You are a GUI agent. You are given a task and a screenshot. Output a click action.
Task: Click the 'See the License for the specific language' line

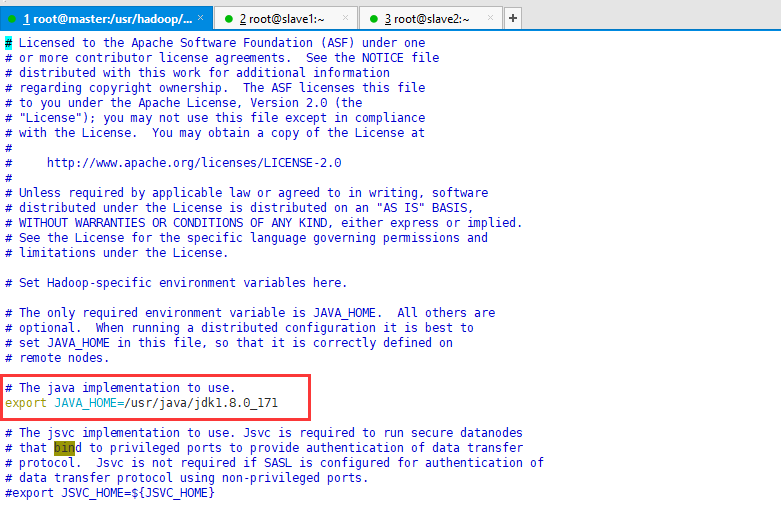coord(247,238)
